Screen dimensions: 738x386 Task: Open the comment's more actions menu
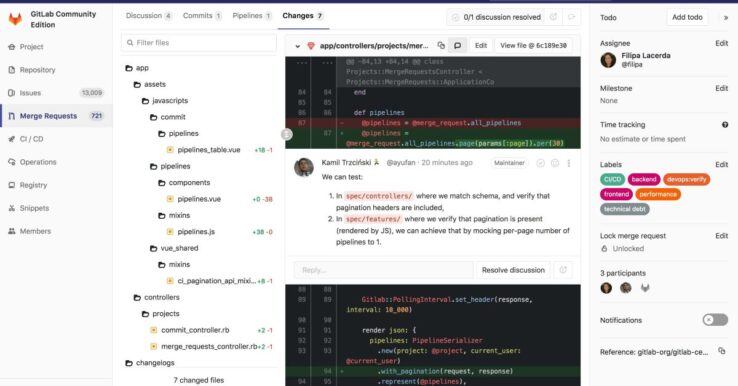tap(569, 163)
